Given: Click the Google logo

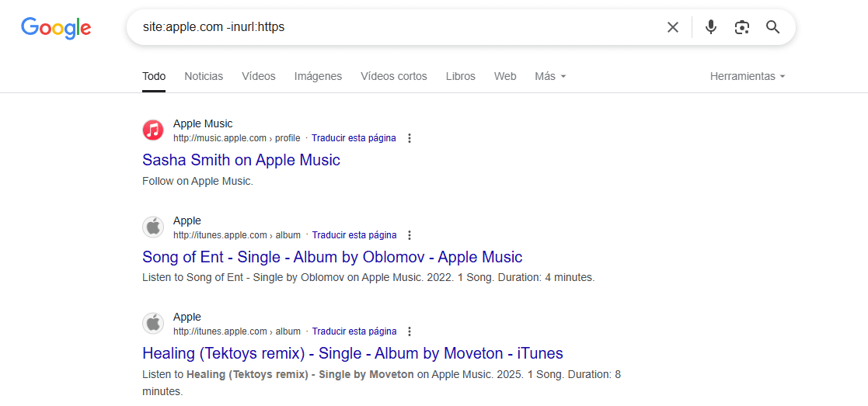Looking at the screenshot, I should click(x=56, y=28).
